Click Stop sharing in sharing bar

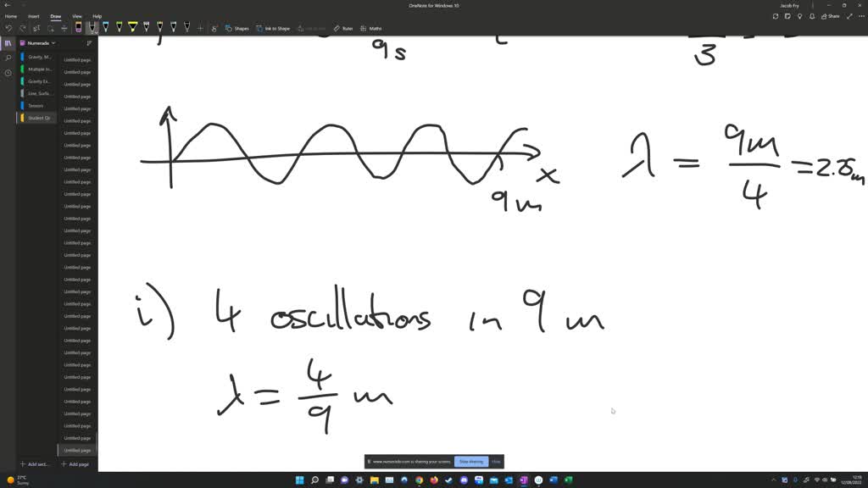point(471,462)
